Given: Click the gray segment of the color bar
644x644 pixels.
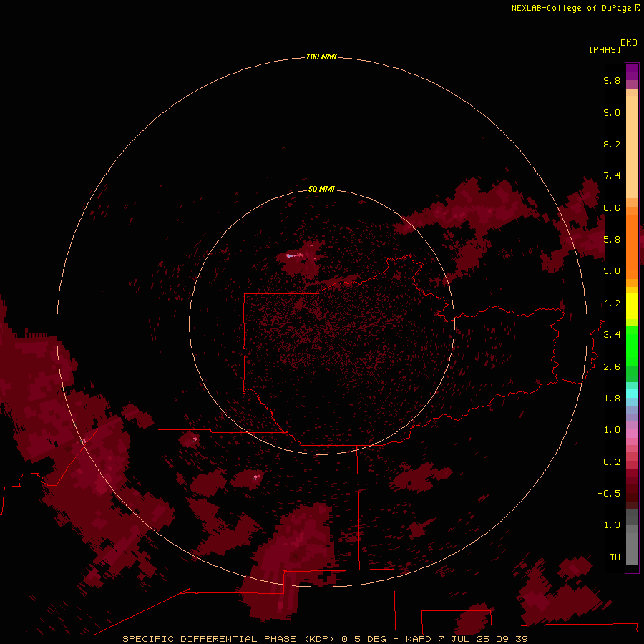Looking at the screenshot, I should 632,548.
